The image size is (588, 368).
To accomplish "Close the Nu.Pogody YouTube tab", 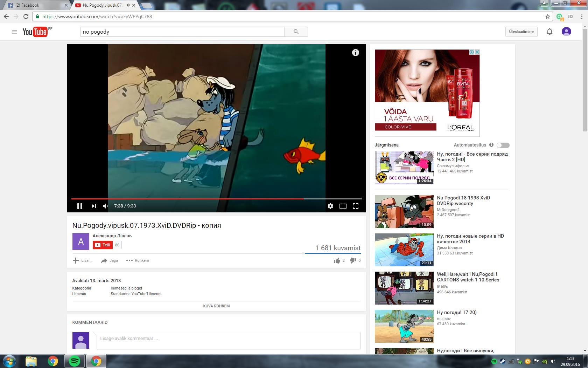I will (134, 5).
